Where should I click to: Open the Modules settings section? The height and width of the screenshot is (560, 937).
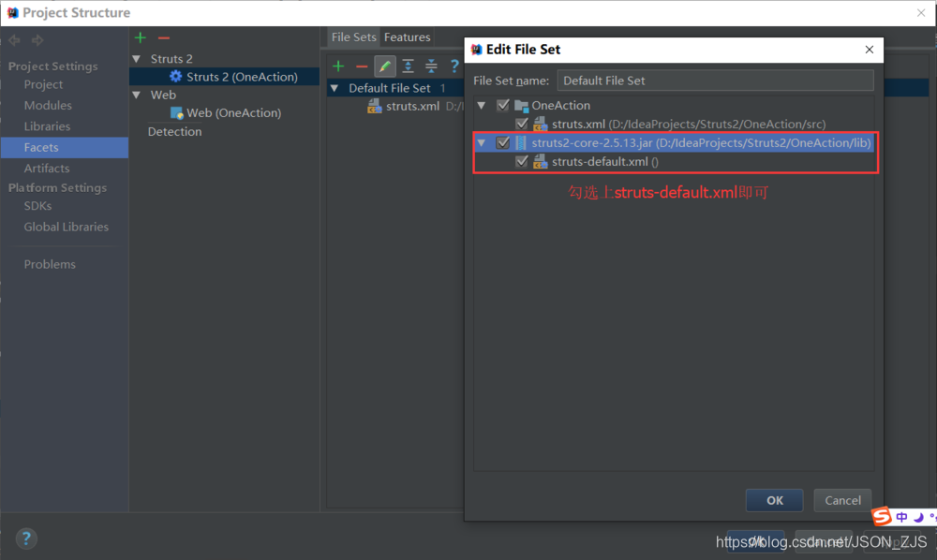coord(48,105)
